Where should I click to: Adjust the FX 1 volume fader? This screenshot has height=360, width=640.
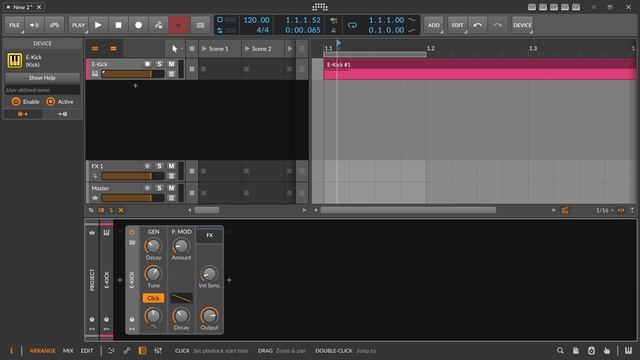tap(133, 176)
